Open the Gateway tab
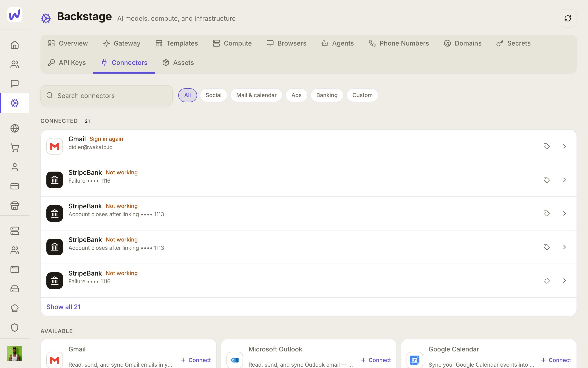588x368 pixels. click(122, 43)
